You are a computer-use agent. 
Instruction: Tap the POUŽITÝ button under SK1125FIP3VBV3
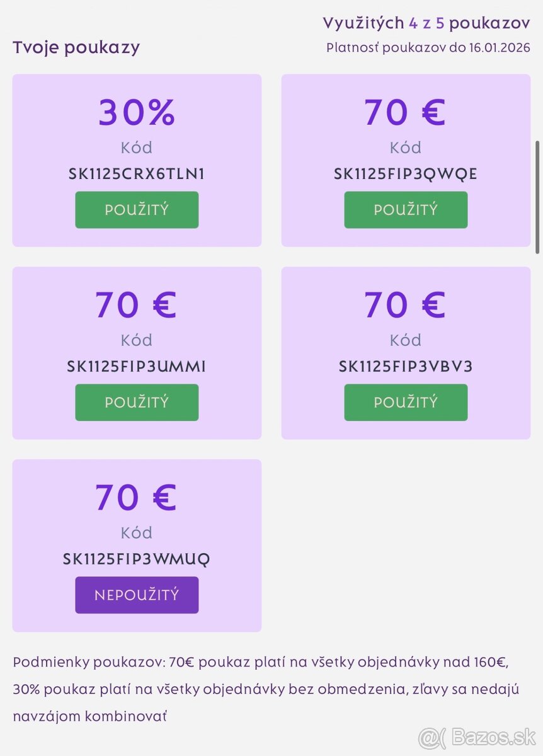tap(406, 403)
